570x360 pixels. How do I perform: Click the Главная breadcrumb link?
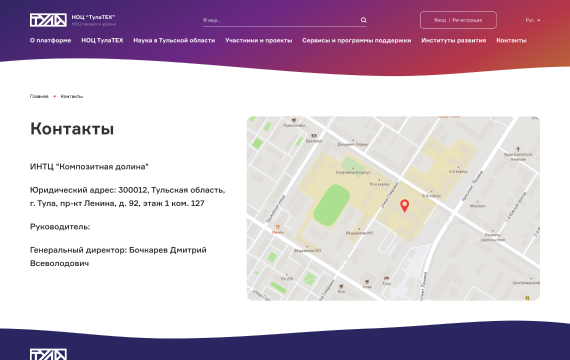pos(39,96)
